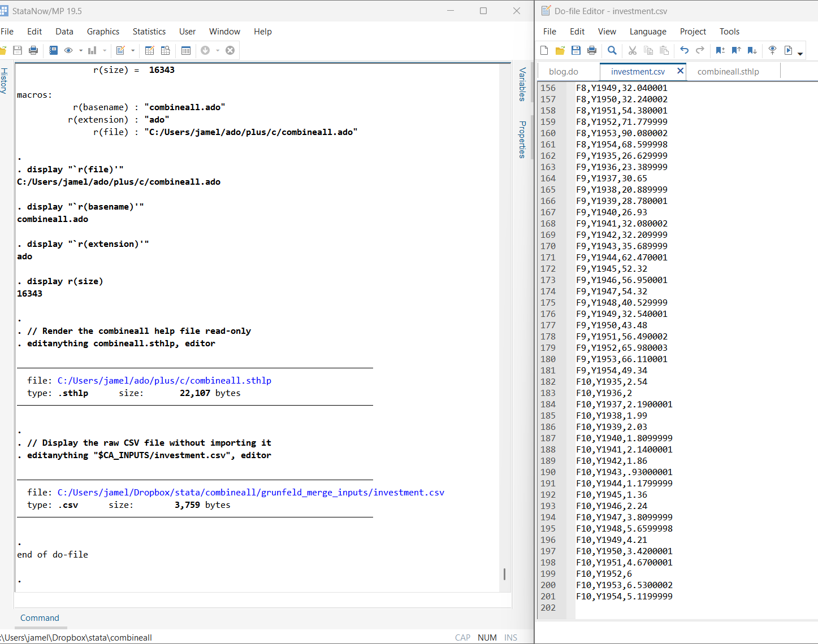Open the Project menu in the Do-file Editor

[x=693, y=32]
